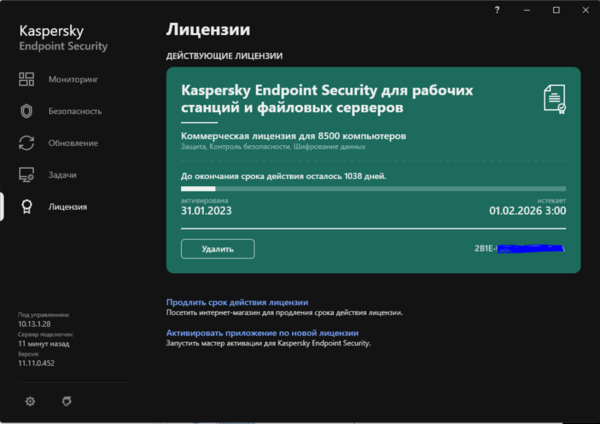Open the Мониторинг section
The width and height of the screenshot is (600, 424).
72,79
